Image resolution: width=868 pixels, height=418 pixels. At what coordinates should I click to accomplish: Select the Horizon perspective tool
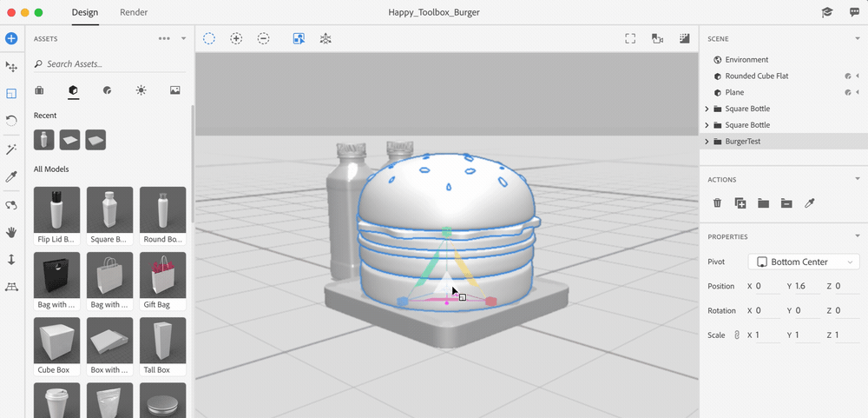click(x=11, y=286)
